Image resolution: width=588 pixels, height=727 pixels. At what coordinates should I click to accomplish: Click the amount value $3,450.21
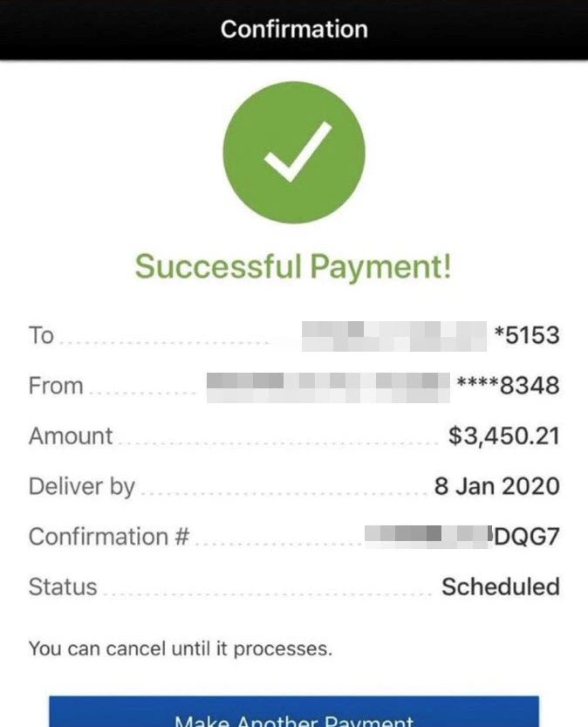[504, 436]
